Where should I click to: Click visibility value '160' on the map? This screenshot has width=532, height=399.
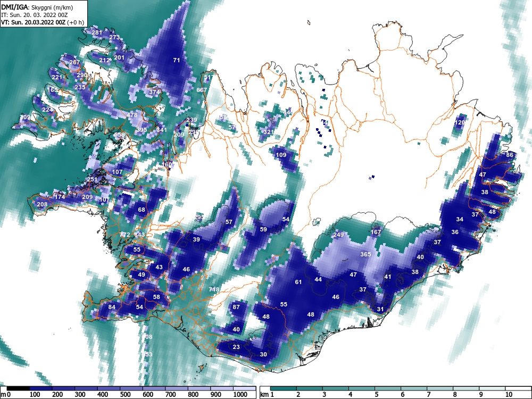pyautogui.click(x=167, y=164)
